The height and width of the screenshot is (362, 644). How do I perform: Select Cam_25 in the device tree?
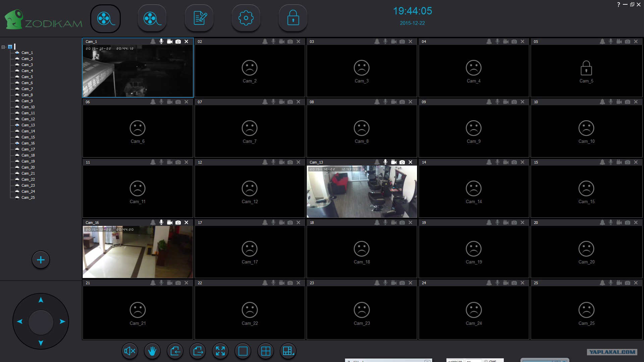pyautogui.click(x=28, y=197)
